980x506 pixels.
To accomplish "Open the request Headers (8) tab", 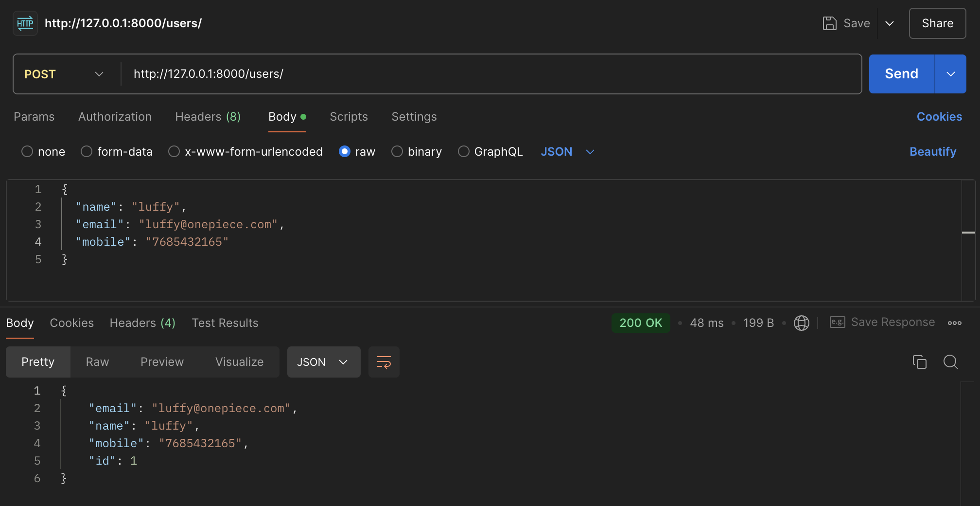I will click(x=208, y=117).
